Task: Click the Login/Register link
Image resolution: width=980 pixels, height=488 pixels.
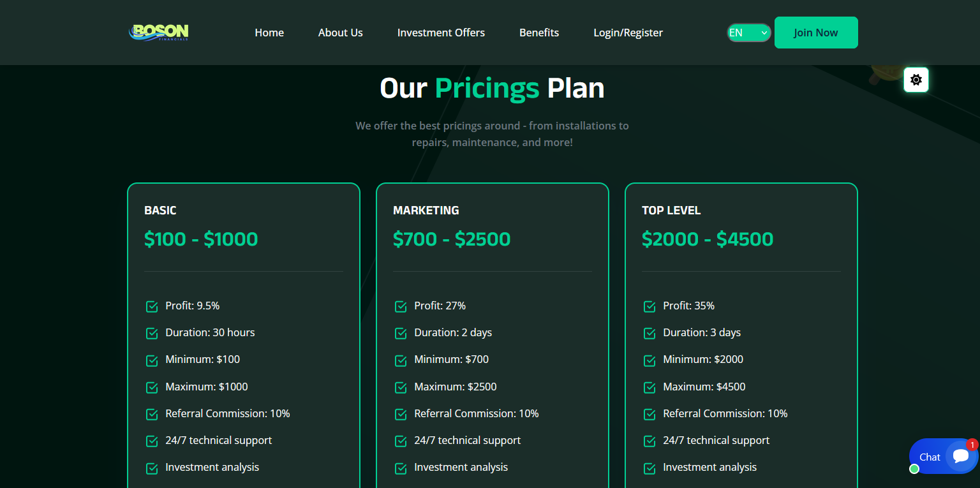Action: click(x=628, y=33)
